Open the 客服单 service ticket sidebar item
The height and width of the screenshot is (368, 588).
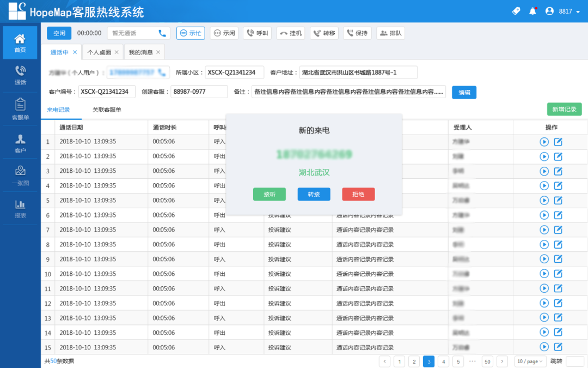tap(20, 109)
